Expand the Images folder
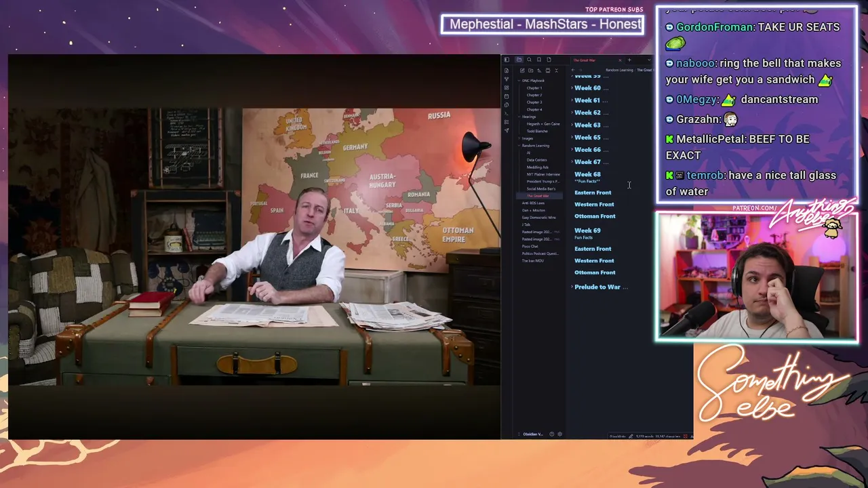The image size is (868, 488). pyautogui.click(x=519, y=138)
